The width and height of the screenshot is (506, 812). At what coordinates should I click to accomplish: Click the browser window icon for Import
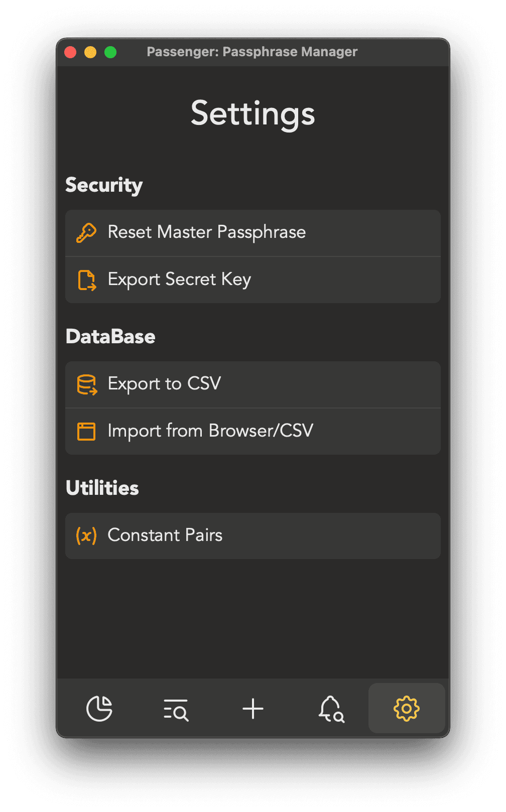click(x=86, y=432)
